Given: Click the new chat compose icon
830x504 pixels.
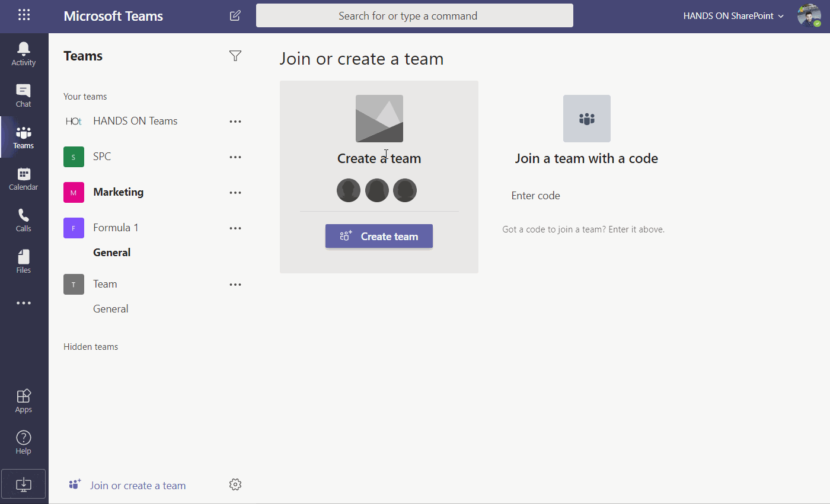Looking at the screenshot, I should [235, 16].
